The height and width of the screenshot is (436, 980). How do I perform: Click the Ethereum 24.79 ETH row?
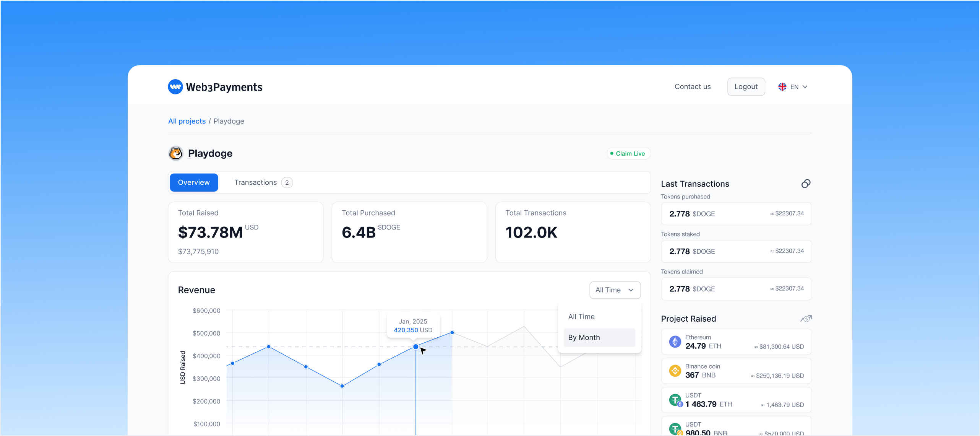pos(736,342)
